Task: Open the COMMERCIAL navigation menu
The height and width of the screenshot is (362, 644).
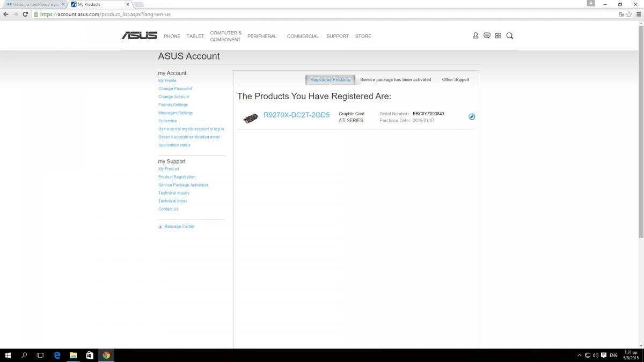Action: click(x=303, y=36)
